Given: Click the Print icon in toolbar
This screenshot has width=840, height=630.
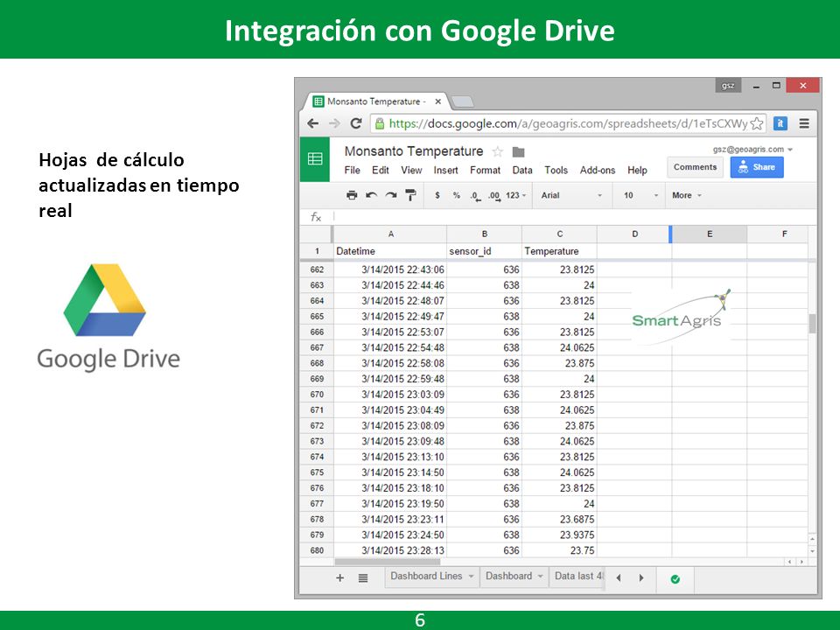Looking at the screenshot, I should [x=352, y=195].
